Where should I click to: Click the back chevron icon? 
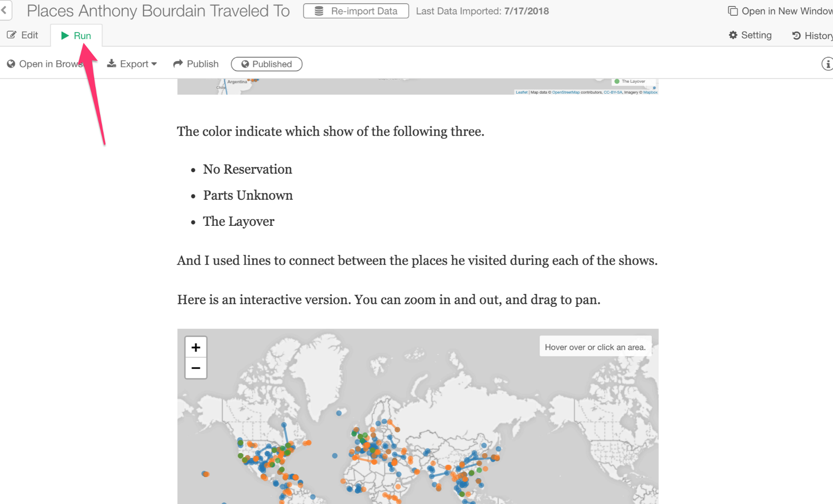(x=4, y=10)
